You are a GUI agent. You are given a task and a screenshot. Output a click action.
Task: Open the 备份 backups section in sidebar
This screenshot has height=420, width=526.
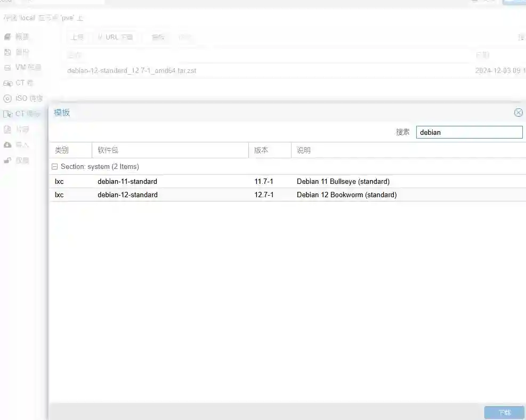[21, 52]
